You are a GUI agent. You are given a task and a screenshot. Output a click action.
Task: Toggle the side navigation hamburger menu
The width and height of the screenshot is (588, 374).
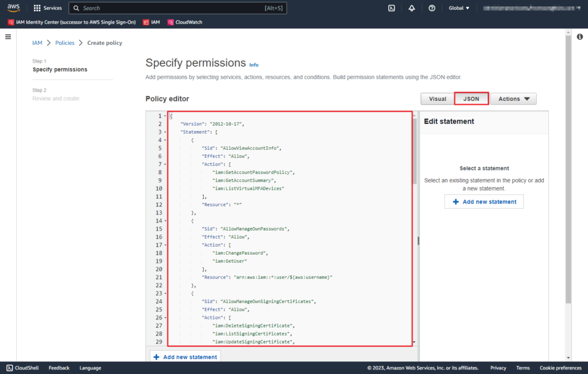[x=8, y=37]
